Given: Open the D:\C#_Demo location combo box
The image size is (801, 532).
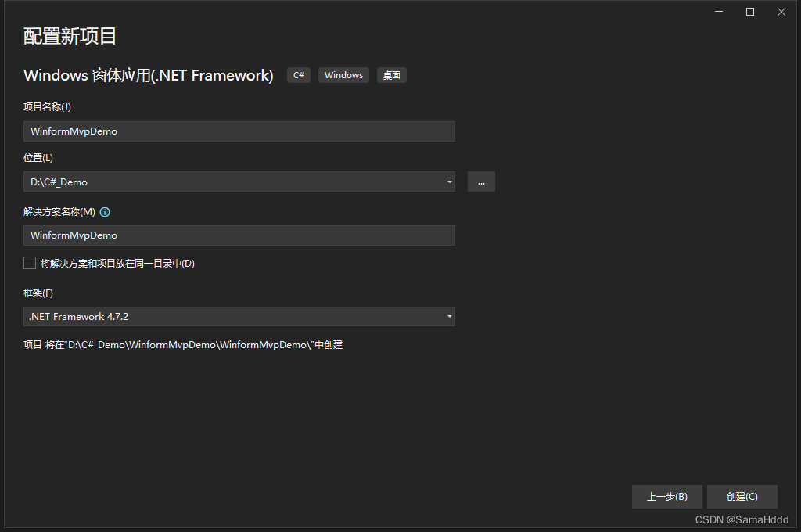Looking at the screenshot, I should [239, 182].
